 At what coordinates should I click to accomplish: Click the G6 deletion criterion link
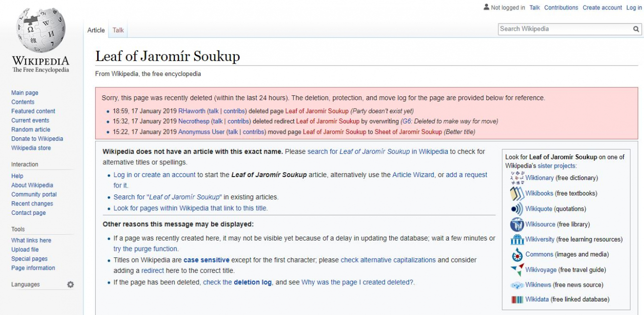(406, 121)
